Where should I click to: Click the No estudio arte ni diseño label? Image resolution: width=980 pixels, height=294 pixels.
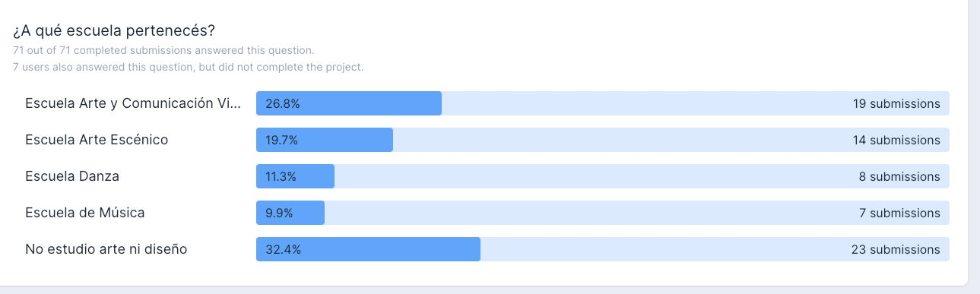pyautogui.click(x=106, y=249)
